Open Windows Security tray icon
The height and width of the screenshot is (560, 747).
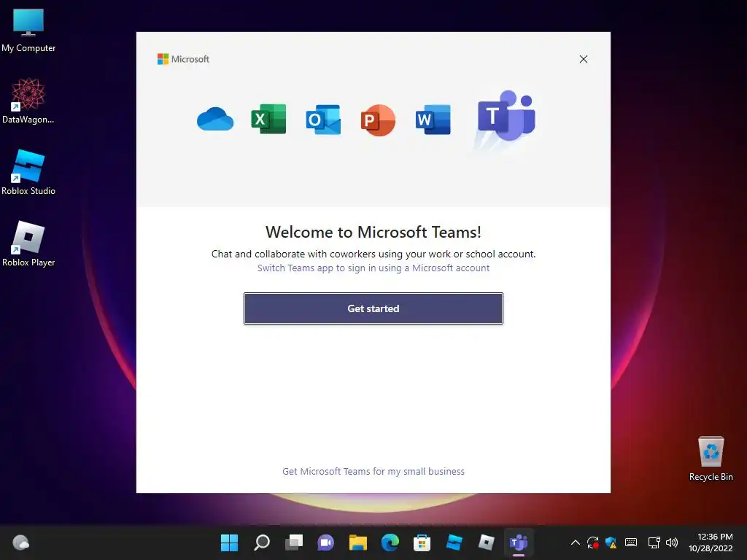(x=611, y=542)
